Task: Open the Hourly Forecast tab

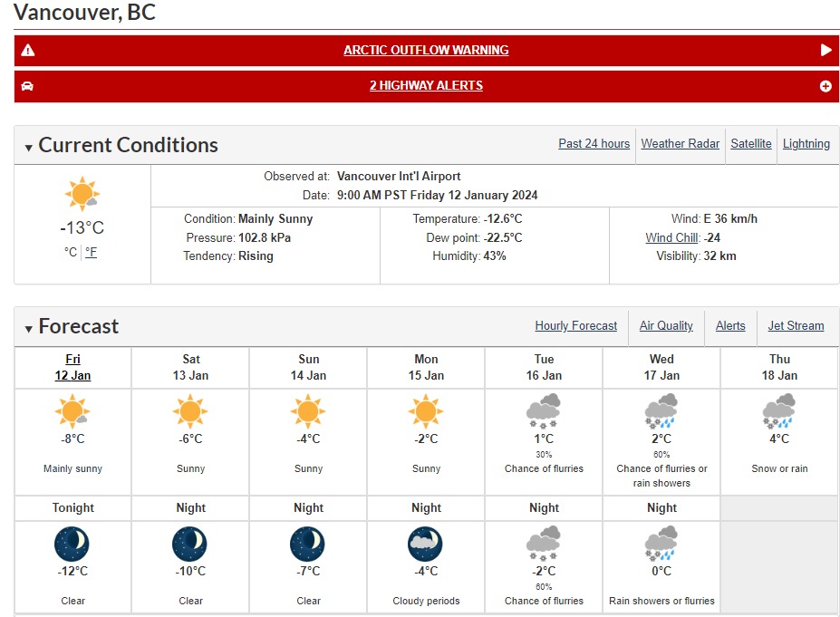Action: pos(575,326)
